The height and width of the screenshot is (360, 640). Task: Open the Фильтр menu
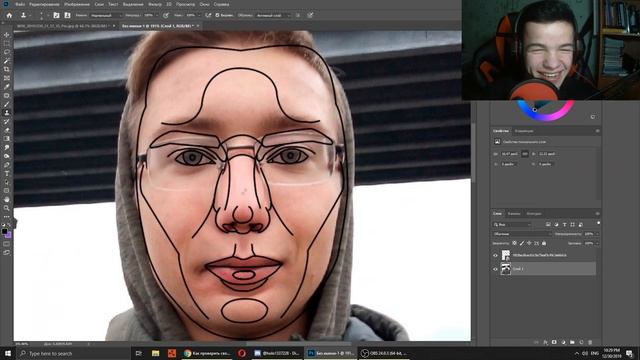[x=155, y=4]
